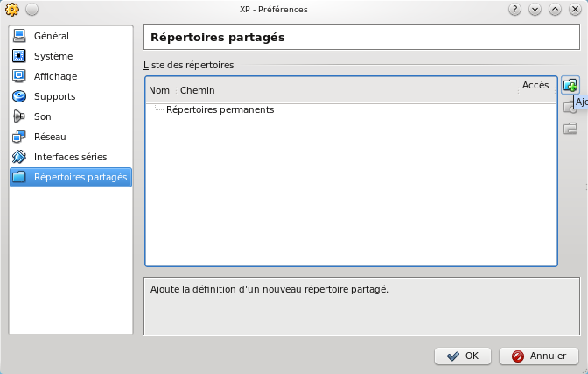Open the Système settings section
The width and height of the screenshot is (588, 374).
[x=53, y=56]
